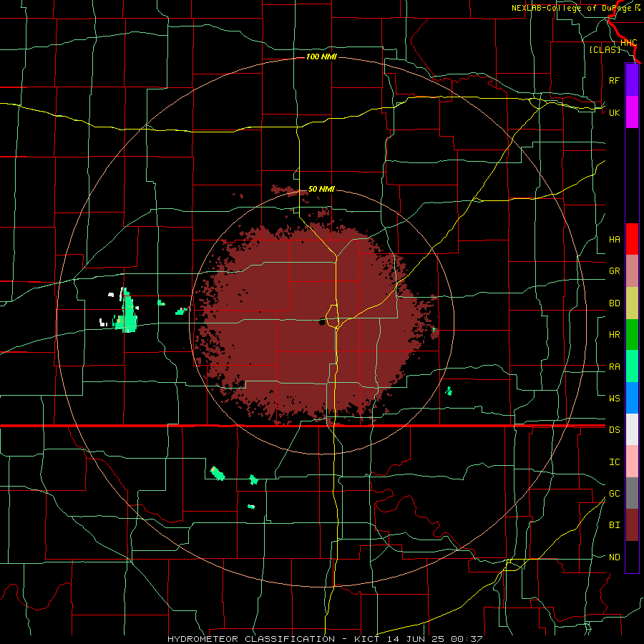Click the 100 NMI range ring label
This screenshot has width=644, height=644.
coord(321,57)
